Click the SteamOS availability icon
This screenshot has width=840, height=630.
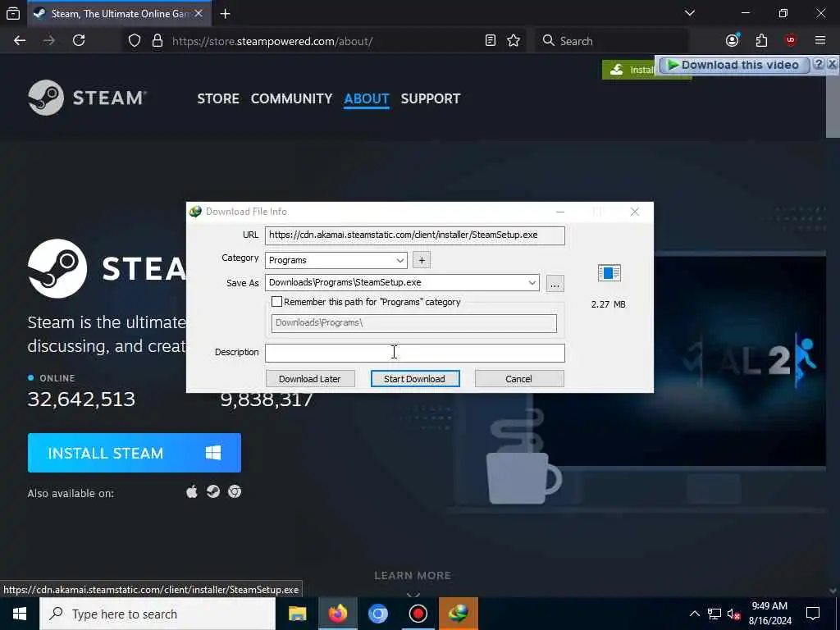click(x=213, y=491)
